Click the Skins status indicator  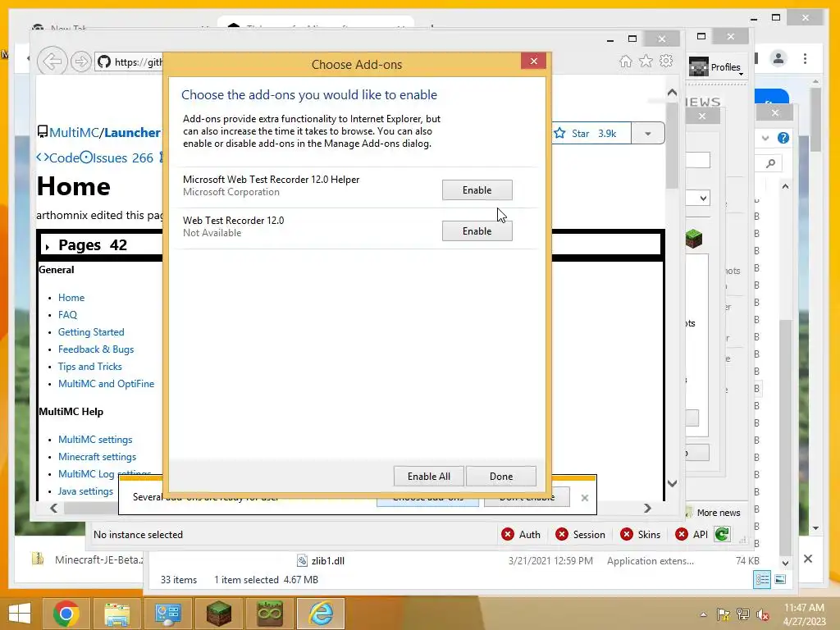(x=640, y=535)
